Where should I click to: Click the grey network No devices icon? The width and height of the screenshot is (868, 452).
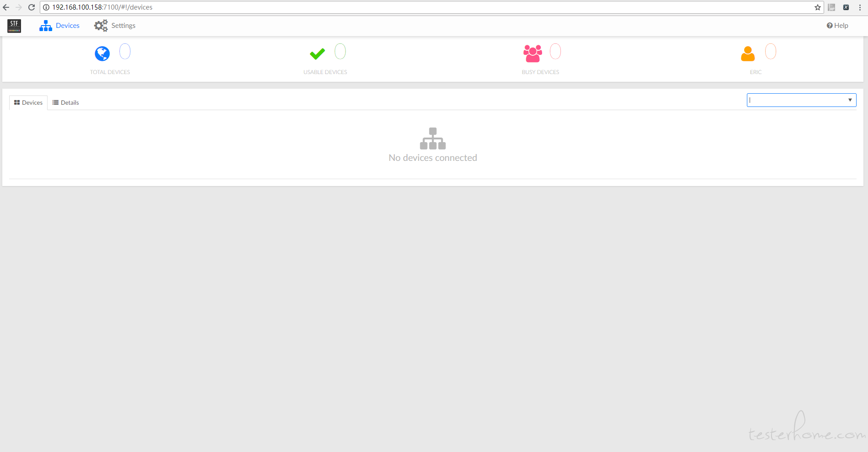[x=433, y=138]
